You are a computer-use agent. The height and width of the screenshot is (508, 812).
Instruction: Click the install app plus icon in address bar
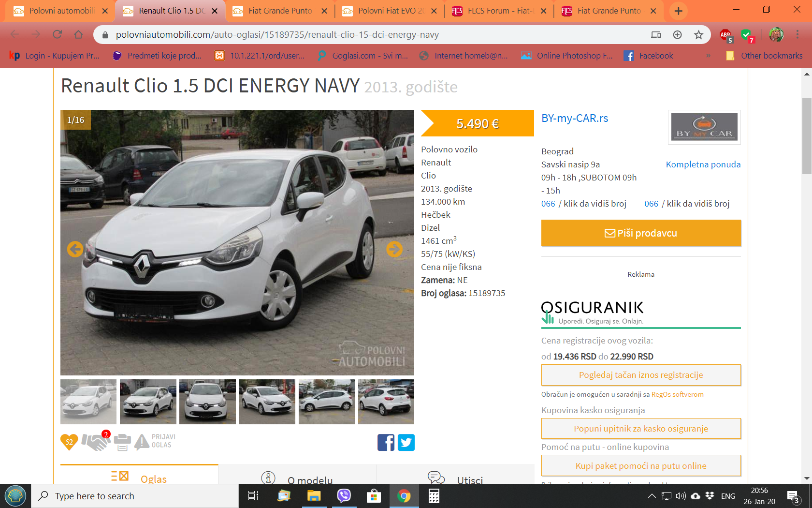[677, 34]
